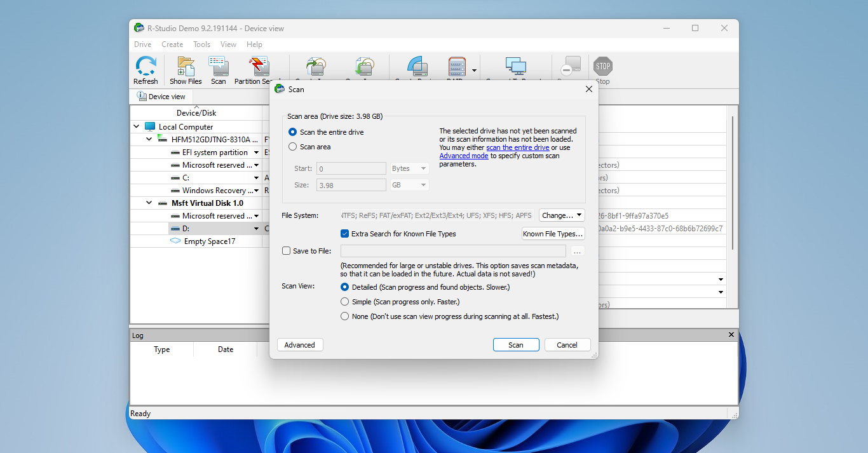The height and width of the screenshot is (453, 868).
Task: Choose the None scan view option
Action: (344, 316)
